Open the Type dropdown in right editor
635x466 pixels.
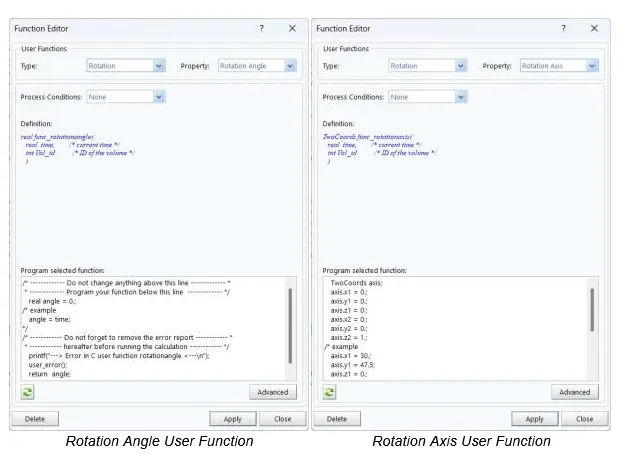coord(460,66)
